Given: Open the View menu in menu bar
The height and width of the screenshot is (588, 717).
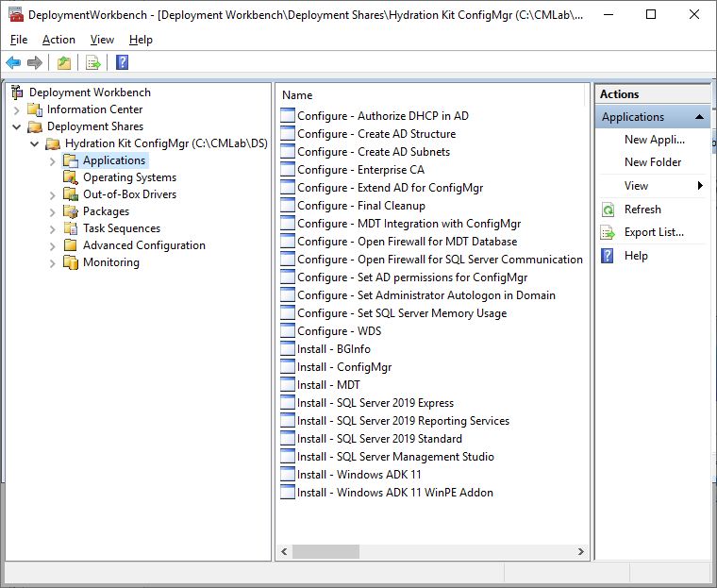Looking at the screenshot, I should 102,40.
